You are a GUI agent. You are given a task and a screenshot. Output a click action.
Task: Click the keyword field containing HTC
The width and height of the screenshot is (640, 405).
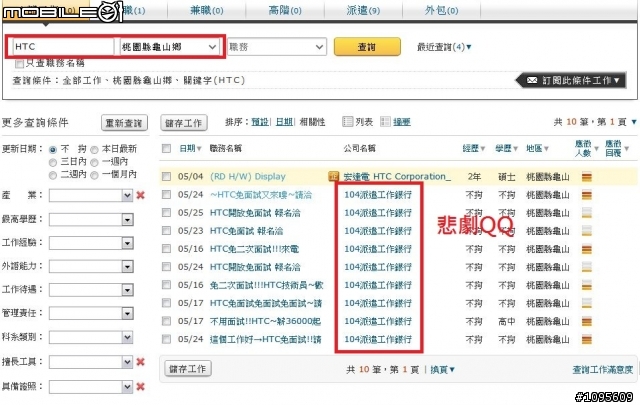[63, 47]
